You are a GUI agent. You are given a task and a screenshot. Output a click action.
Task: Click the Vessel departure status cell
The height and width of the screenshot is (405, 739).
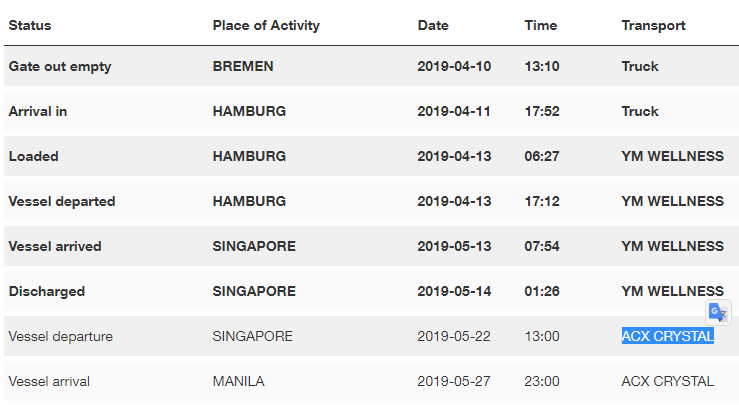point(61,336)
